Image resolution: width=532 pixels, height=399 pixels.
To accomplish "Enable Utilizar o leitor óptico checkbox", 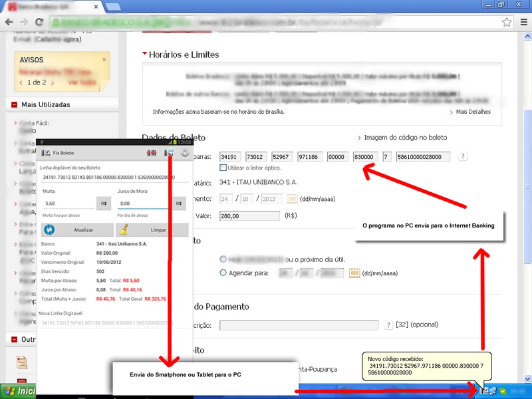I will (223, 168).
